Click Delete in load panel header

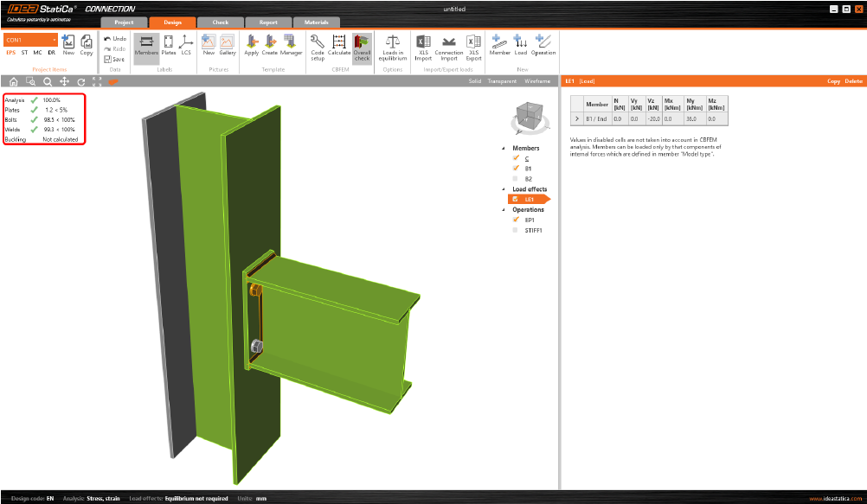(853, 81)
